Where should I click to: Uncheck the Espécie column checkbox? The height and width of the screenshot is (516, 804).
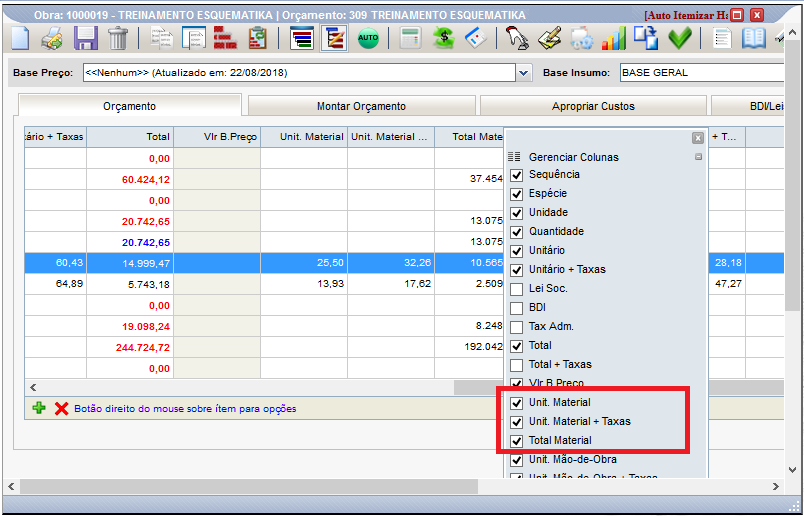point(517,194)
